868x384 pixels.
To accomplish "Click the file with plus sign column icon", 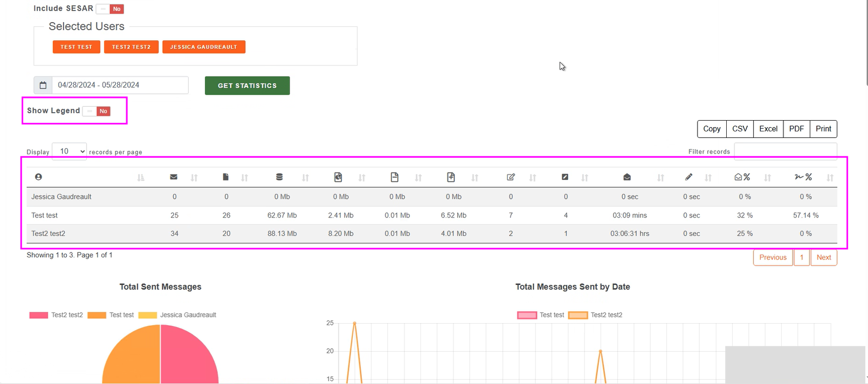I will click(x=451, y=177).
